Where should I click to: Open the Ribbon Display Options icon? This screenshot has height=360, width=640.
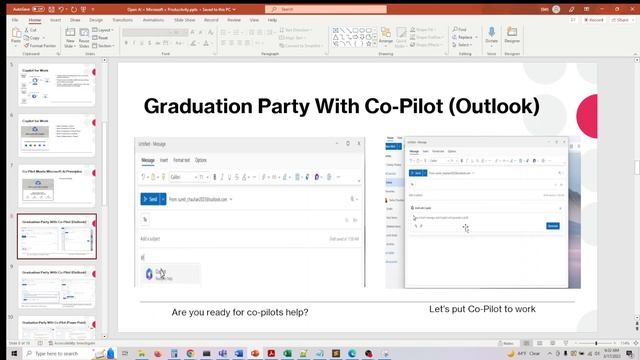tap(587, 9)
